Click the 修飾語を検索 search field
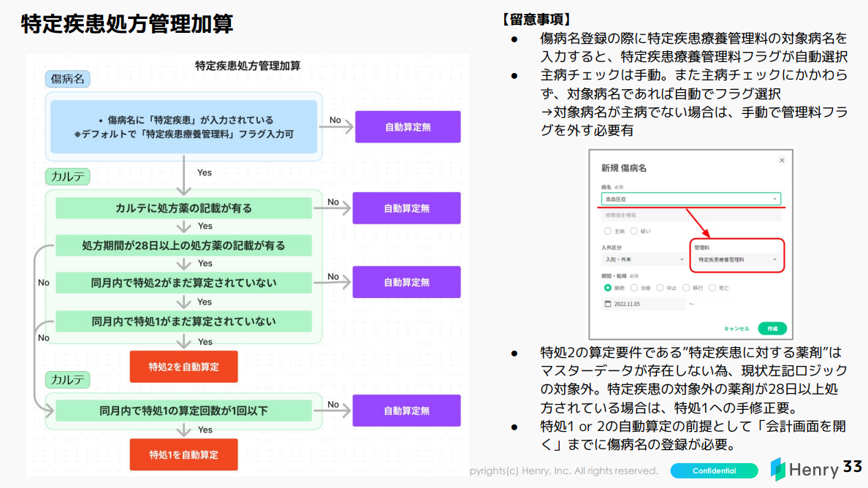Screen dimensions: 868x488 pos(691,216)
